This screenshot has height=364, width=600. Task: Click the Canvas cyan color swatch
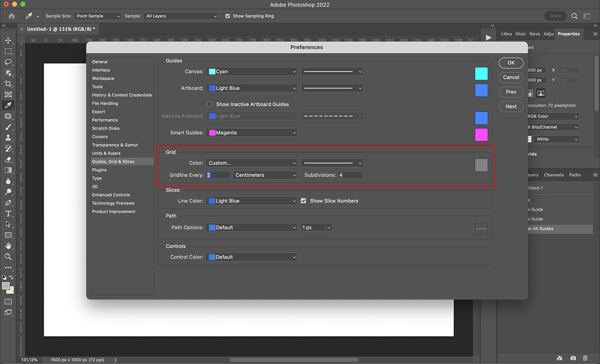[x=481, y=74]
